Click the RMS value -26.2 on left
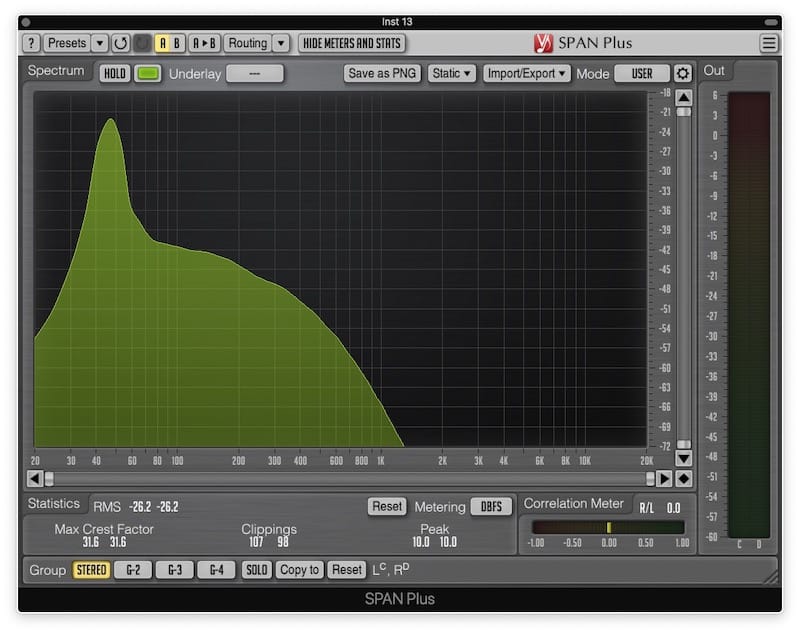The height and width of the screenshot is (633, 800). coord(140,507)
